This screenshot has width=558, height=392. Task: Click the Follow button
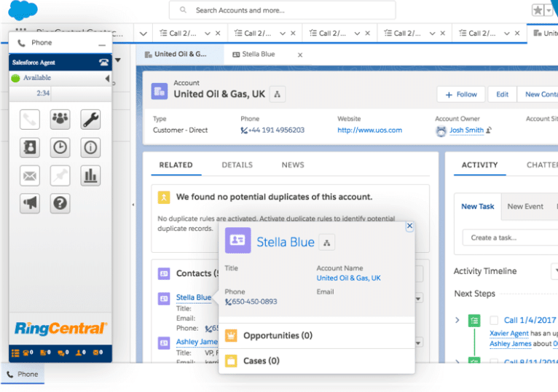coord(460,94)
